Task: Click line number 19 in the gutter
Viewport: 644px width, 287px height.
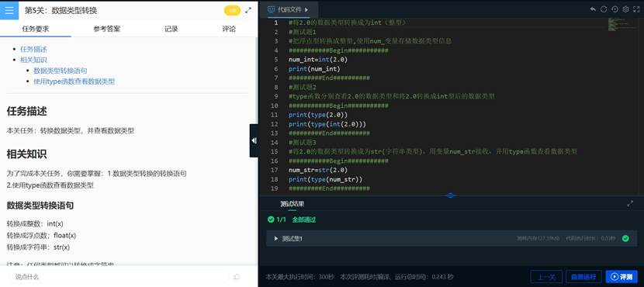Action: click(275, 188)
